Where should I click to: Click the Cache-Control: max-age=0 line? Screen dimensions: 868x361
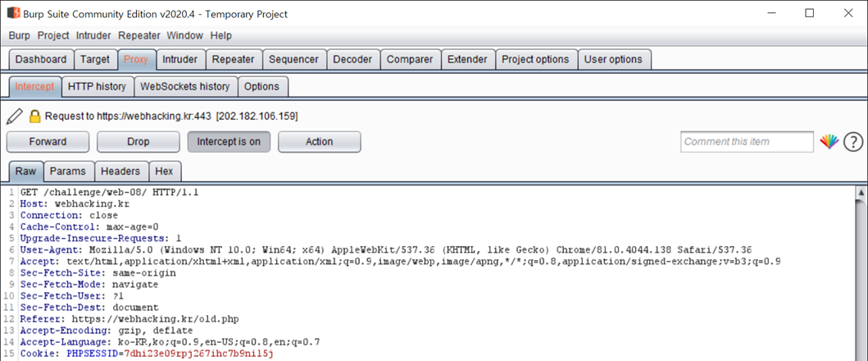point(89,226)
